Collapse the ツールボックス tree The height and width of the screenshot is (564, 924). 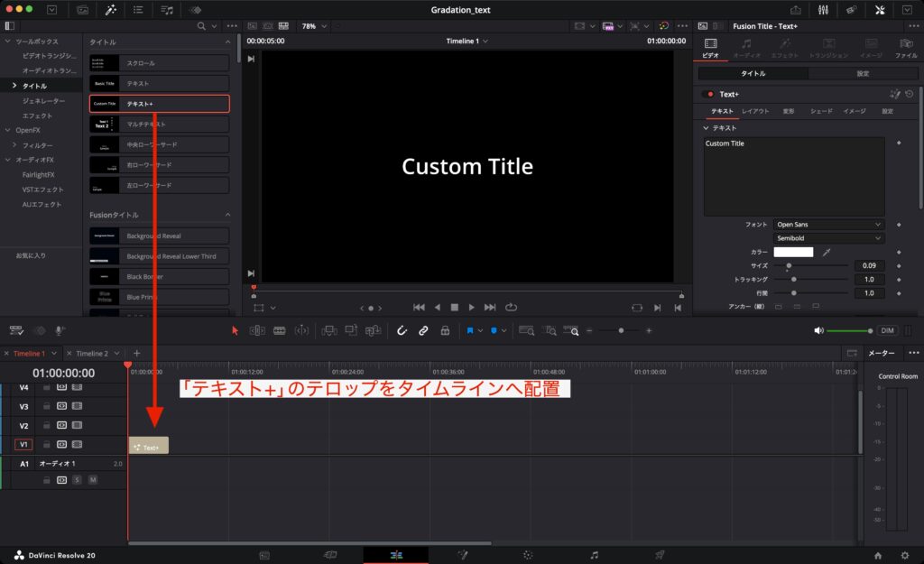tap(7, 42)
